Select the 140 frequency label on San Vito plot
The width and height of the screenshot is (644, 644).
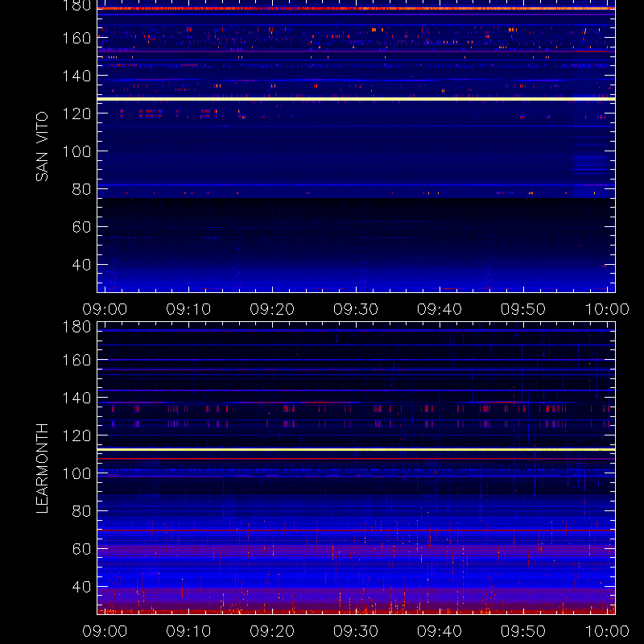tap(76, 76)
